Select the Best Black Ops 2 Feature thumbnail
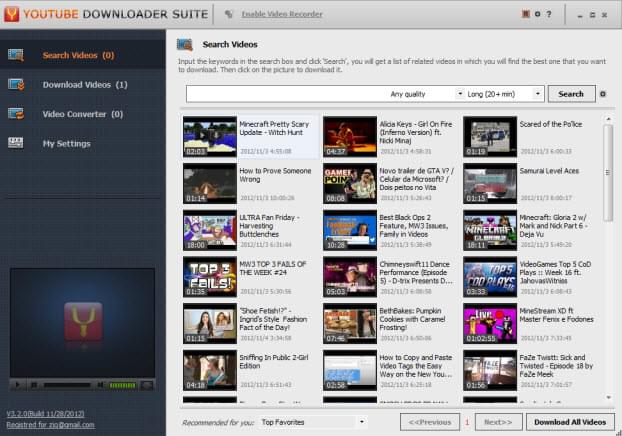 pos(350,230)
